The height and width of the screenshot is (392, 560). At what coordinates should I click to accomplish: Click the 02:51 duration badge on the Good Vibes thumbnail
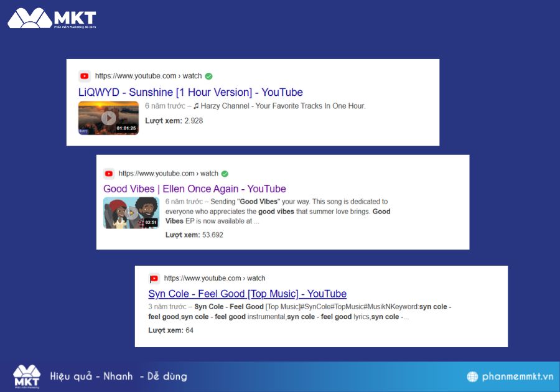point(151,222)
